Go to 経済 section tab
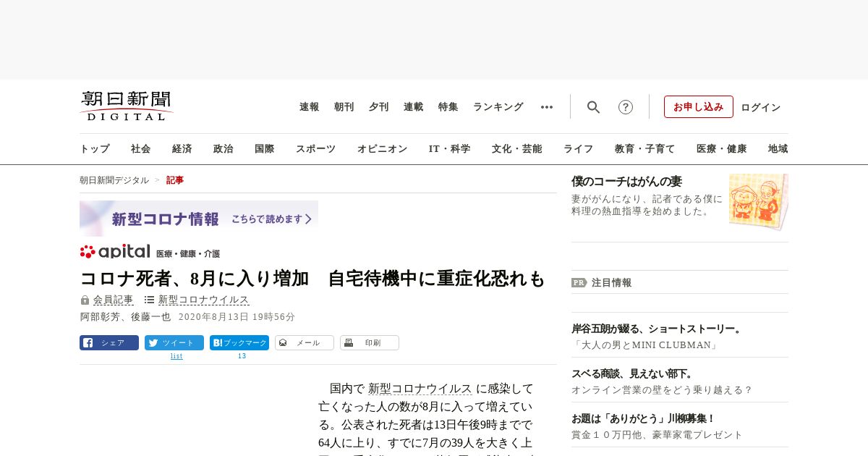The height and width of the screenshot is (456, 868). [x=182, y=149]
